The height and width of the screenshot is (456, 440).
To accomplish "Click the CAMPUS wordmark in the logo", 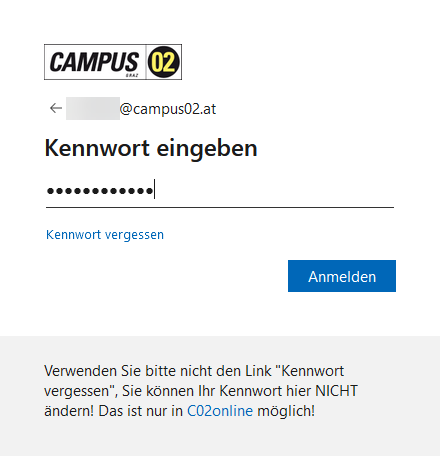I will (x=94, y=62).
